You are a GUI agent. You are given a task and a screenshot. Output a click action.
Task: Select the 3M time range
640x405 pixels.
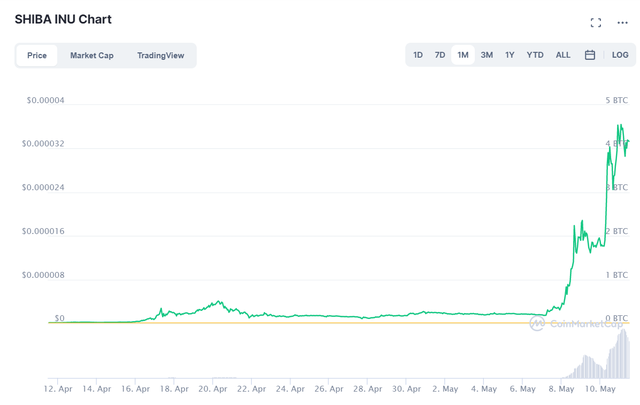point(486,55)
